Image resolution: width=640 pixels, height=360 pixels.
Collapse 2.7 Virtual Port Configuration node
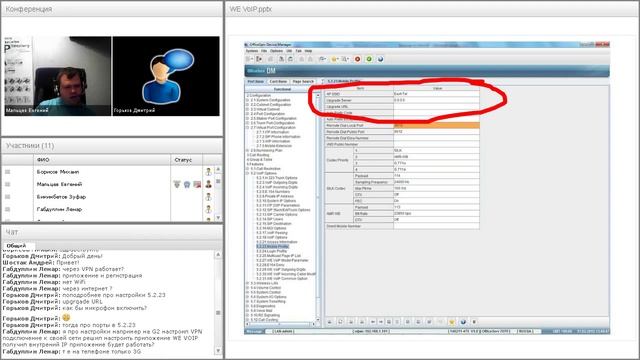pyautogui.click(x=248, y=127)
